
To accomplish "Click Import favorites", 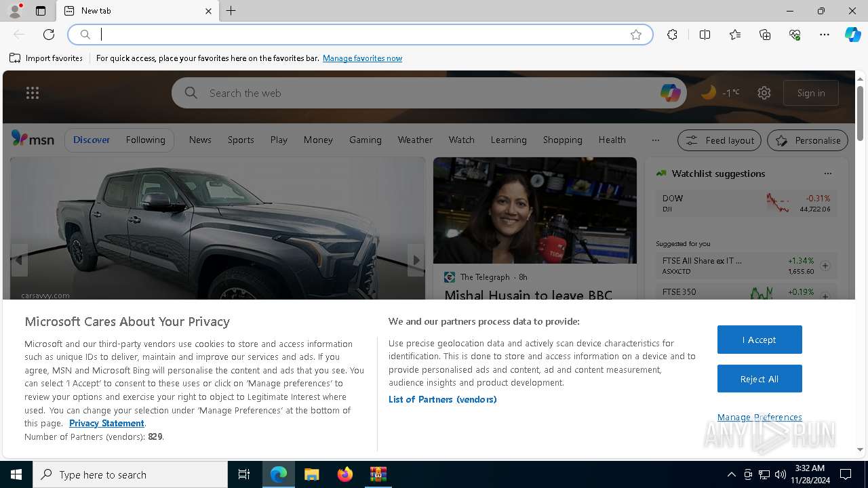I will (46, 58).
